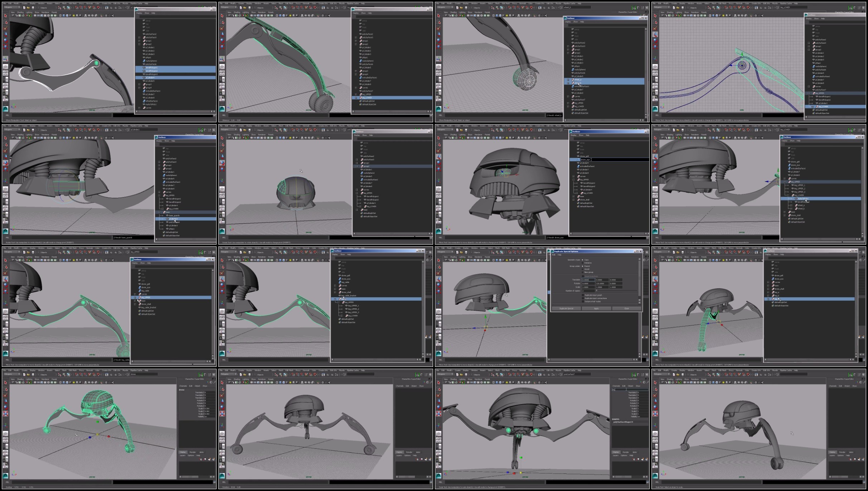The image size is (868, 491).
Task: Enable the Duplicate input graph checkbox
Action: tap(583, 295)
